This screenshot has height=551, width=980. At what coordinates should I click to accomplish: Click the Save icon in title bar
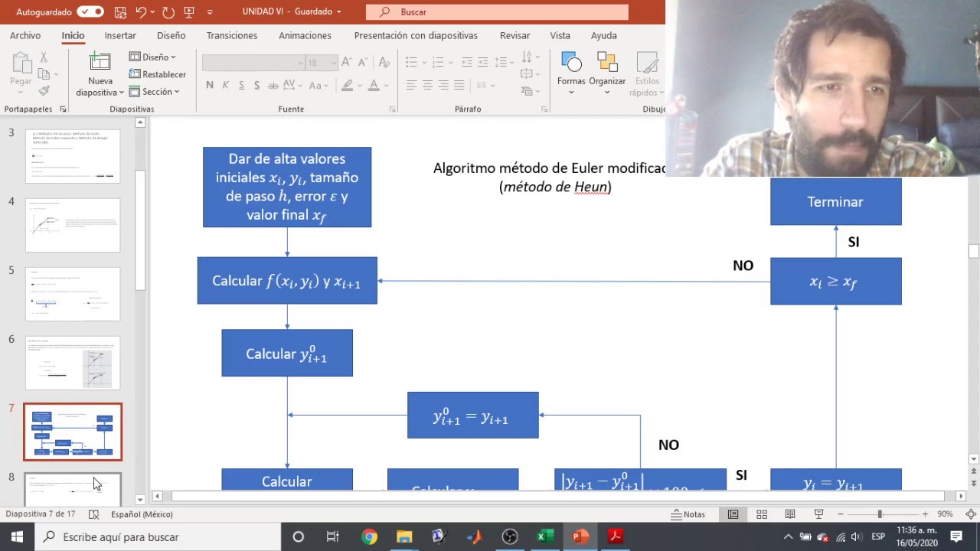coord(119,11)
